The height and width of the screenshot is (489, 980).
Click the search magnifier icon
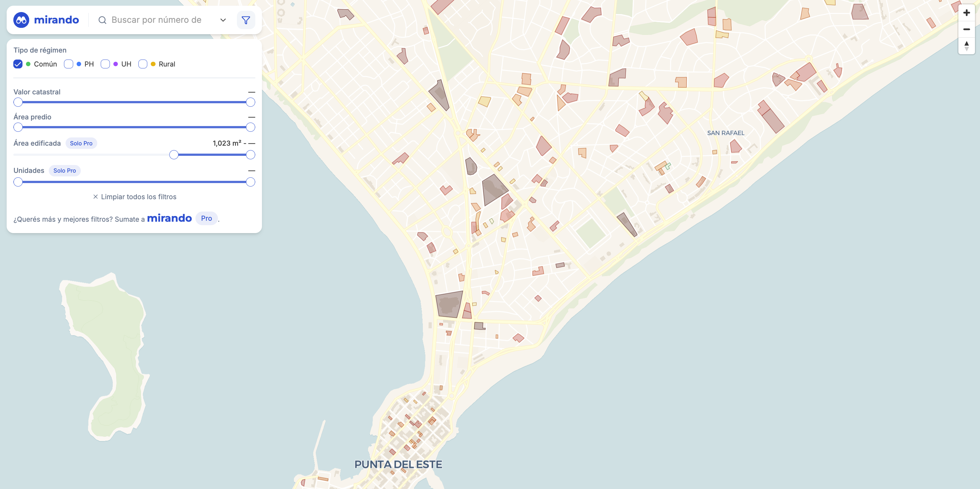pyautogui.click(x=102, y=20)
